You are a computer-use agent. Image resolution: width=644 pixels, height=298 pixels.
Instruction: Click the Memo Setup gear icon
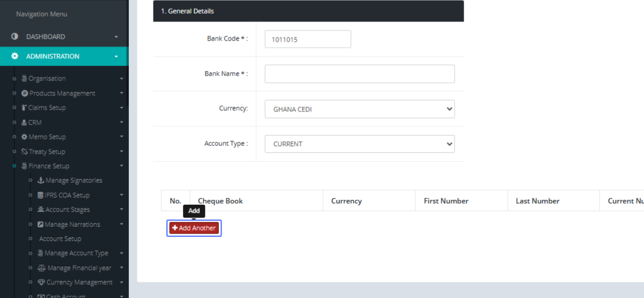24,137
